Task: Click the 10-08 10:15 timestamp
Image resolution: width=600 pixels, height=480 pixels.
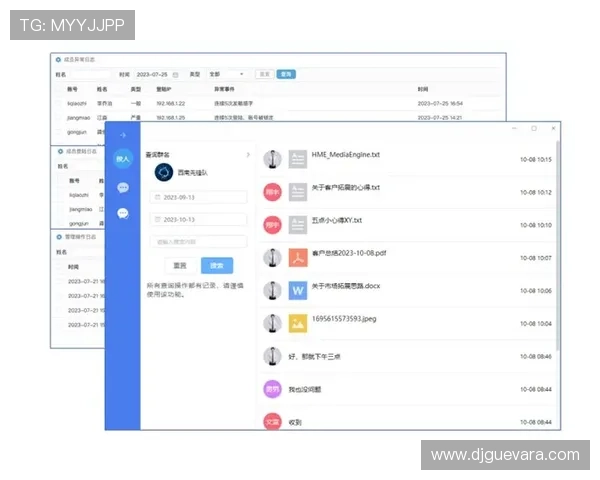Action: (x=536, y=159)
